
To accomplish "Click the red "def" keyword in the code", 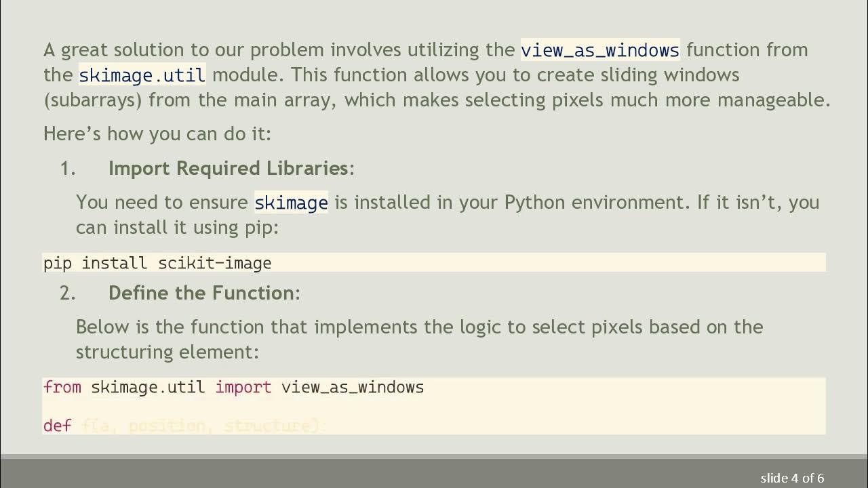I will pyautogui.click(x=57, y=426).
